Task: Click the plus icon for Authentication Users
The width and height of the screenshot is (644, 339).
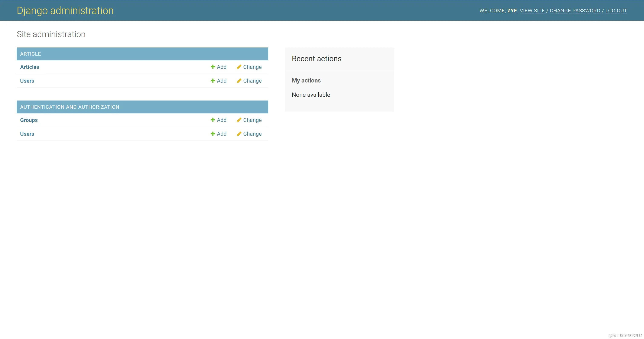Action: click(x=213, y=134)
